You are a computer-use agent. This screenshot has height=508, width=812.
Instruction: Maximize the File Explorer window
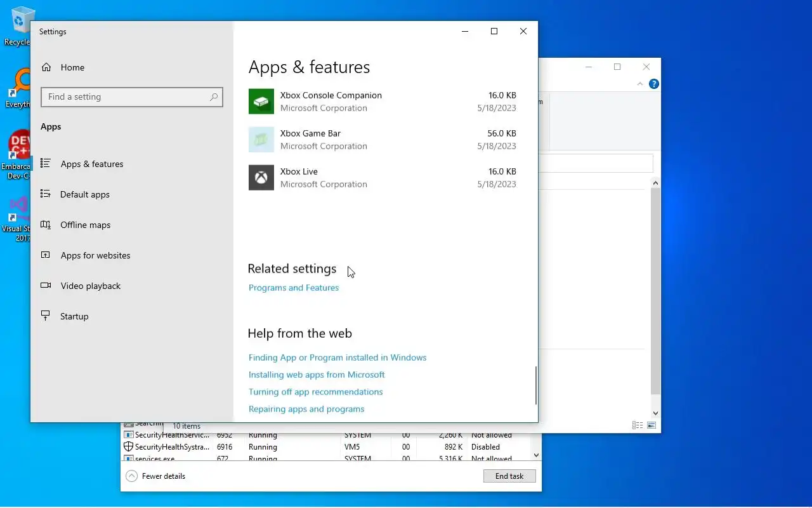pos(617,67)
